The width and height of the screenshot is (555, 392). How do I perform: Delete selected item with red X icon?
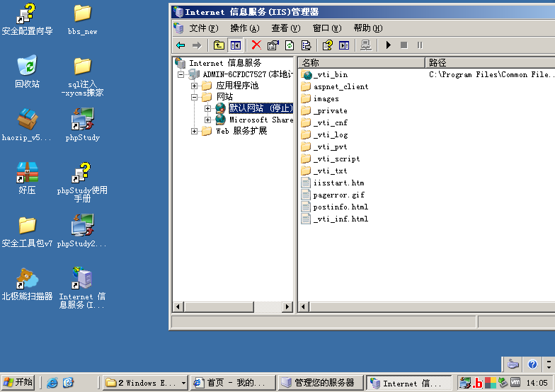pyautogui.click(x=256, y=45)
